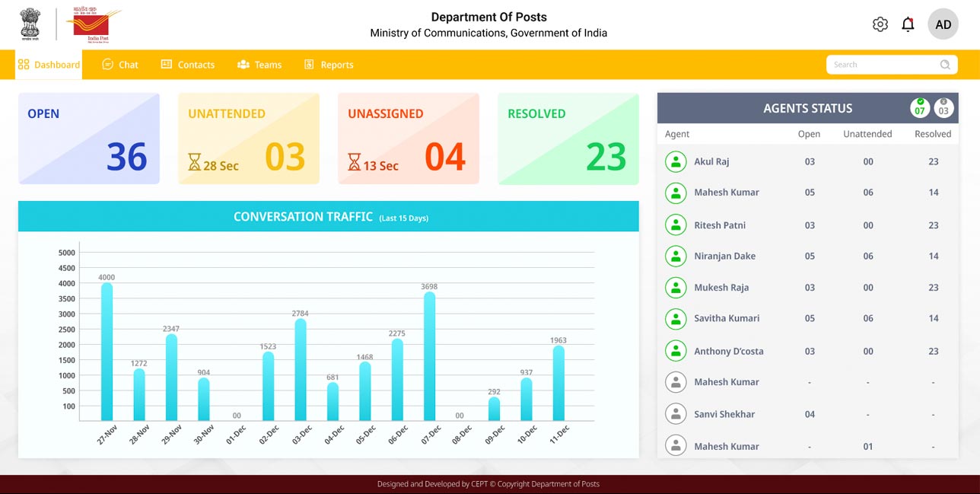
Task: Click the search magnifier icon
Action: (x=945, y=65)
